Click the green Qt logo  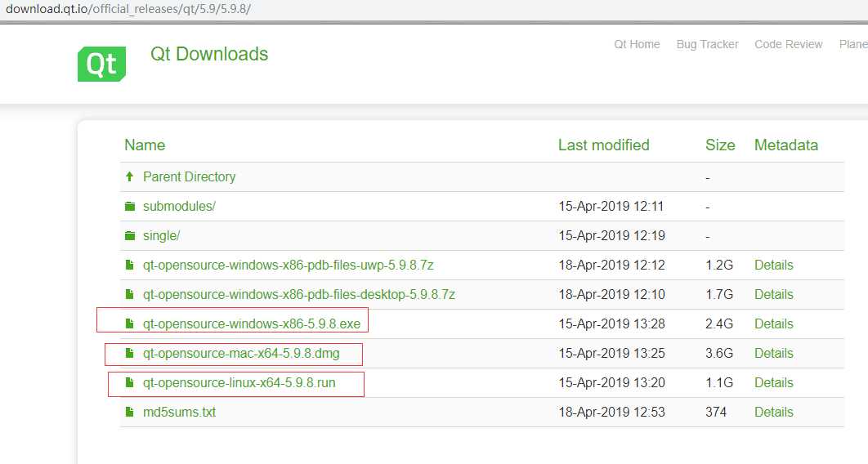pyautogui.click(x=102, y=65)
